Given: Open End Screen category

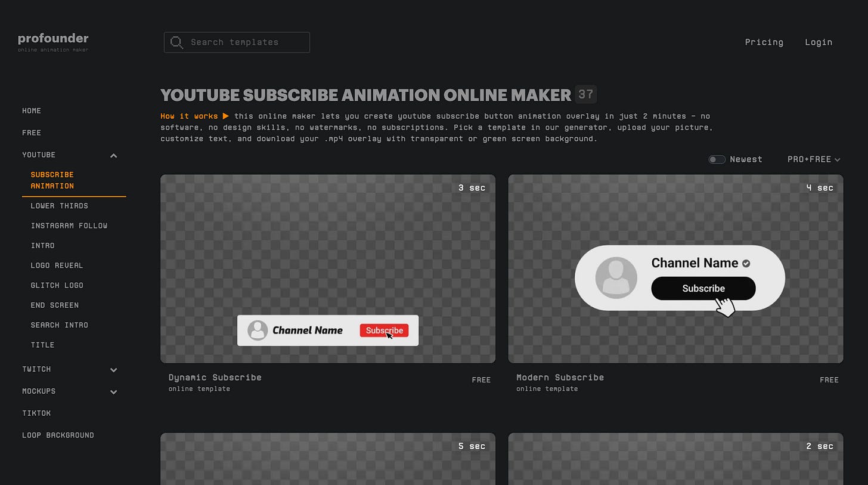Looking at the screenshot, I should [x=54, y=305].
